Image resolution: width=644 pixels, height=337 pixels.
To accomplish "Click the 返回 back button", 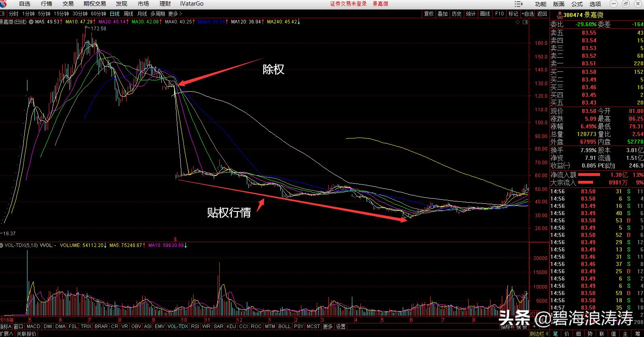I will point(542,14).
